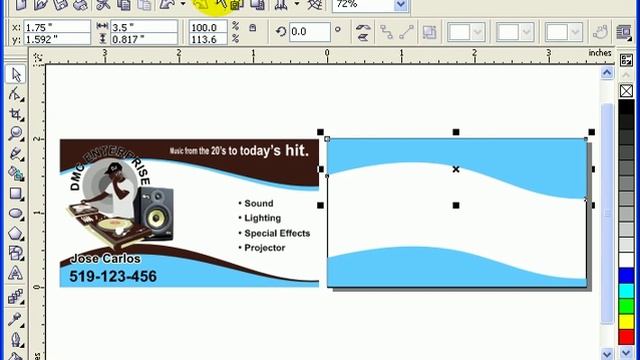640x360 pixels.
Task: Select the Zoom magnifier tool
Action: click(x=16, y=133)
